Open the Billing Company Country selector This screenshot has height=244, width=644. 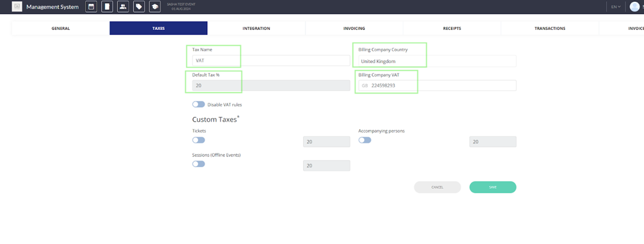pos(437,61)
